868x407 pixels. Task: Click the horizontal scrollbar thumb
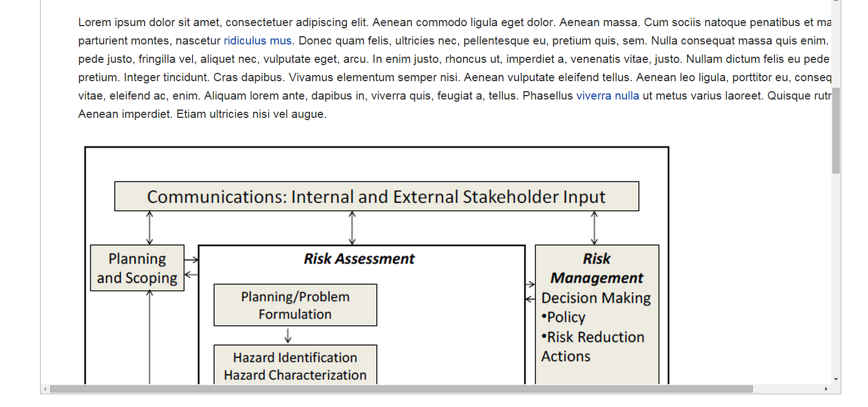(x=401, y=389)
